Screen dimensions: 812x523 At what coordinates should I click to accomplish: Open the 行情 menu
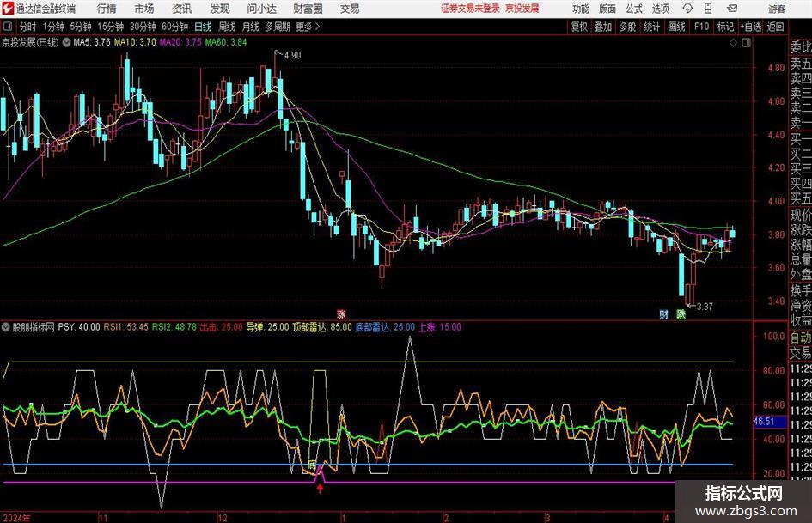click(107, 9)
